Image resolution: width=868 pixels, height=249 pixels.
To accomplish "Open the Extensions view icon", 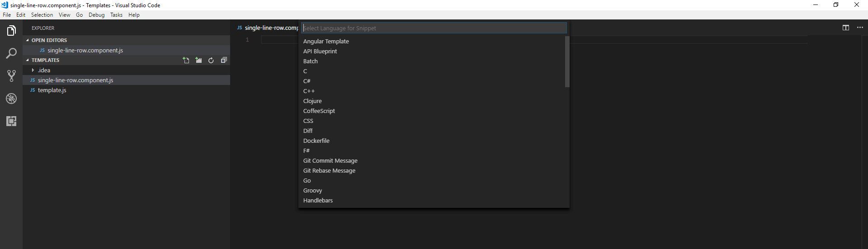I will [11, 121].
